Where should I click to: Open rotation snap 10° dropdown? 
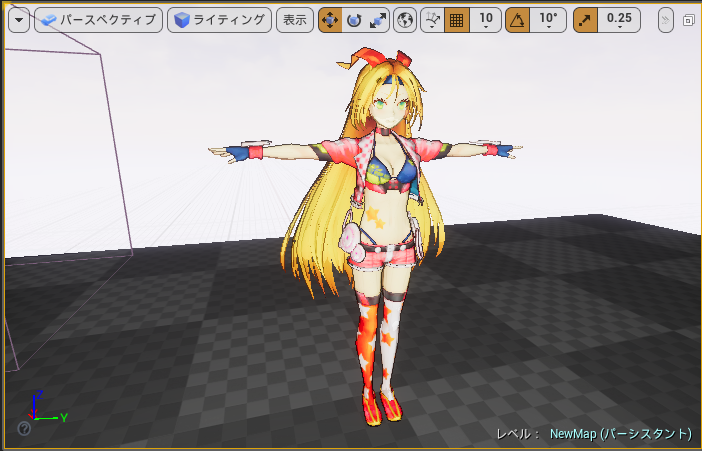click(548, 20)
